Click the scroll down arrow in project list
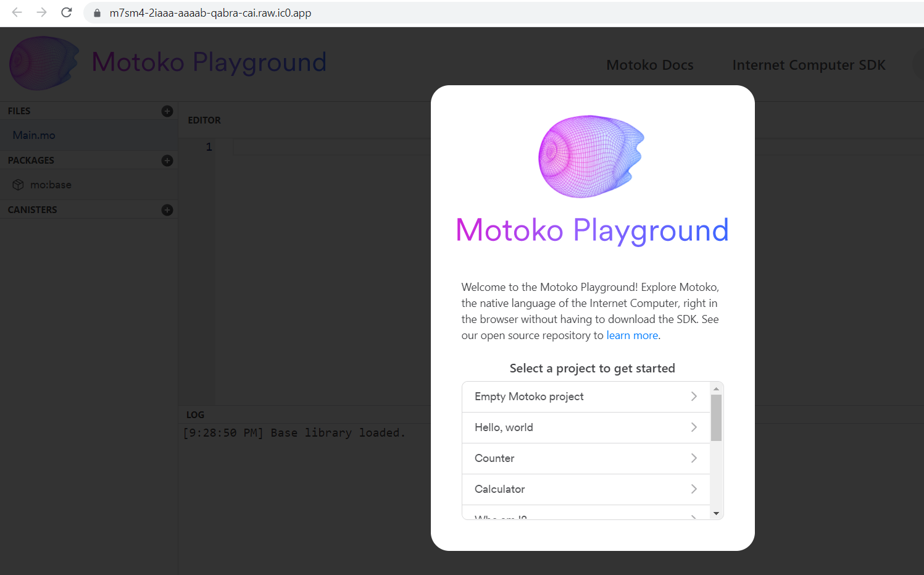Viewport: 924px width, 575px height. 716,513
